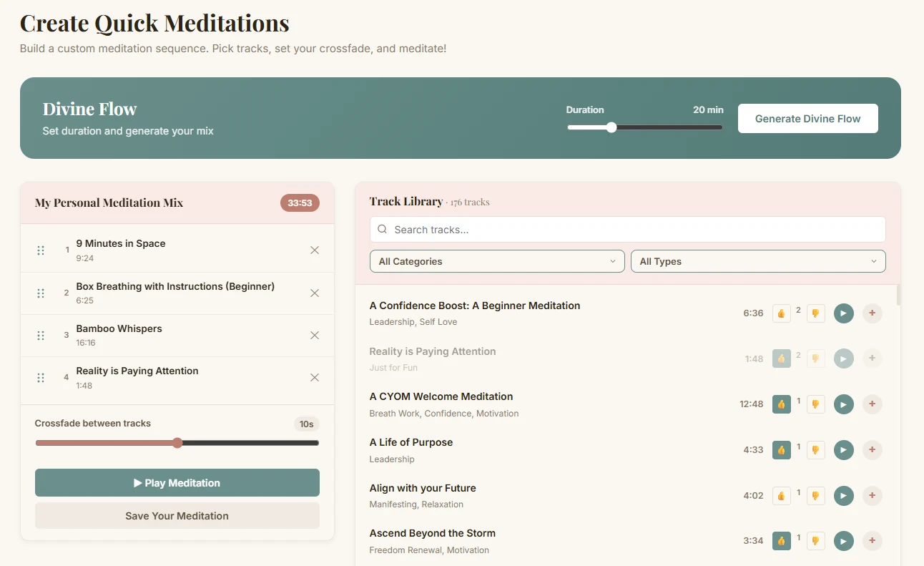Dislike Ascend Beyond the Storm track
The width and height of the screenshot is (924, 566).
tap(816, 541)
